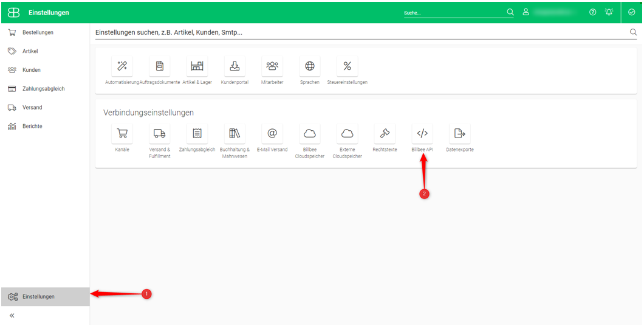Open Berichte from the sidebar
644x331 pixels.
(x=32, y=126)
